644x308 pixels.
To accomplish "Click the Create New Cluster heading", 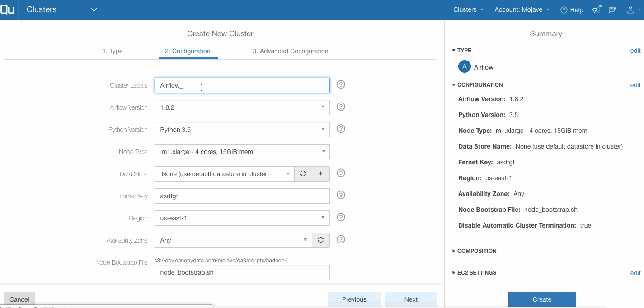I will coord(220,33).
